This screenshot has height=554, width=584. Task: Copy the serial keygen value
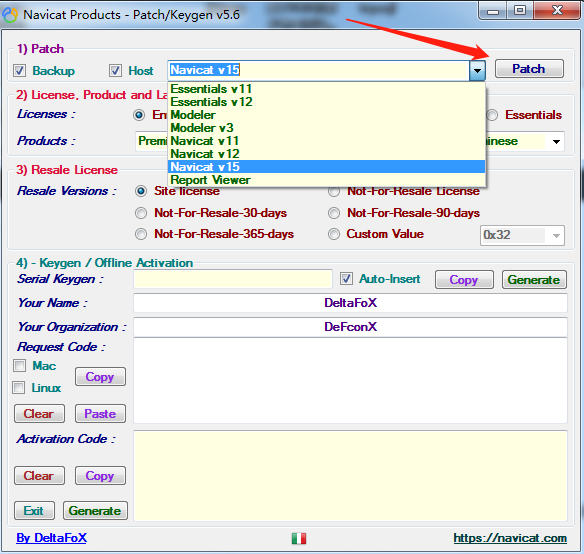pos(464,280)
